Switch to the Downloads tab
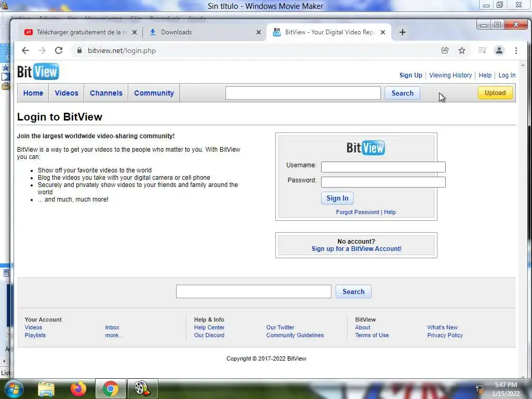The width and height of the screenshot is (532, 399). (205, 32)
